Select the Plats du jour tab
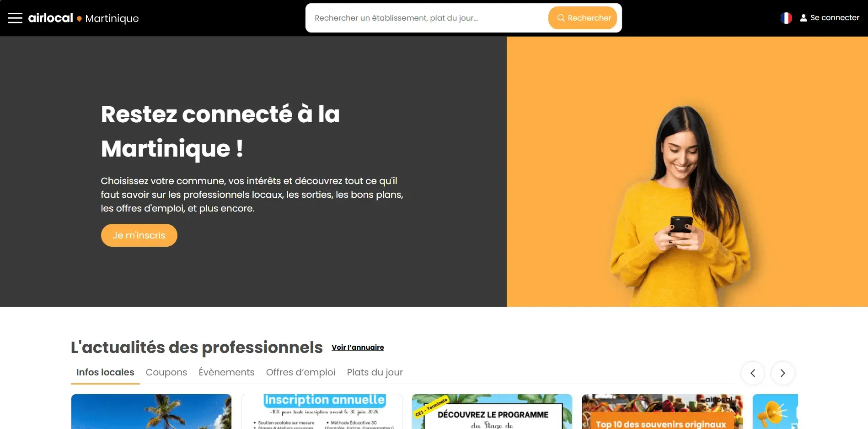The width and height of the screenshot is (868, 429). click(375, 372)
